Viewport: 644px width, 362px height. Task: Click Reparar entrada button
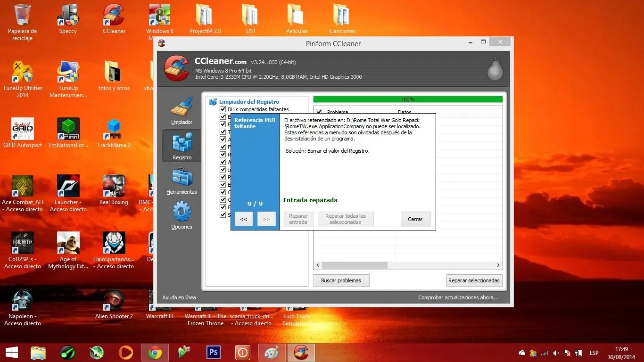pyautogui.click(x=298, y=219)
